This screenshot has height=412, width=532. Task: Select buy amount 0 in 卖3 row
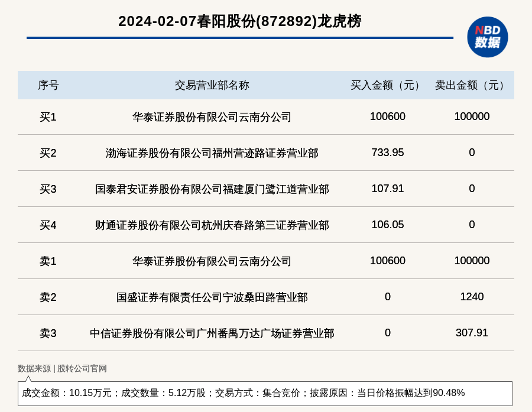coord(387,332)
